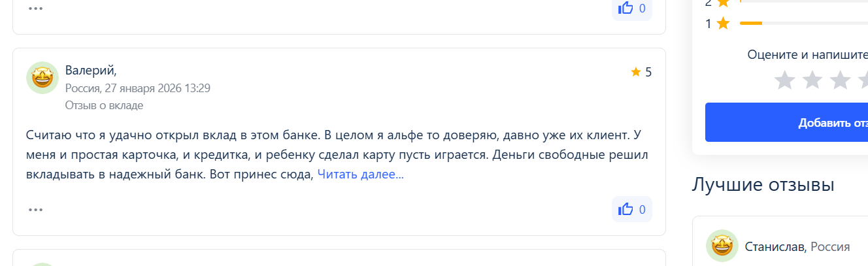Rate one star in the rating widget

[x=784, y=81]
